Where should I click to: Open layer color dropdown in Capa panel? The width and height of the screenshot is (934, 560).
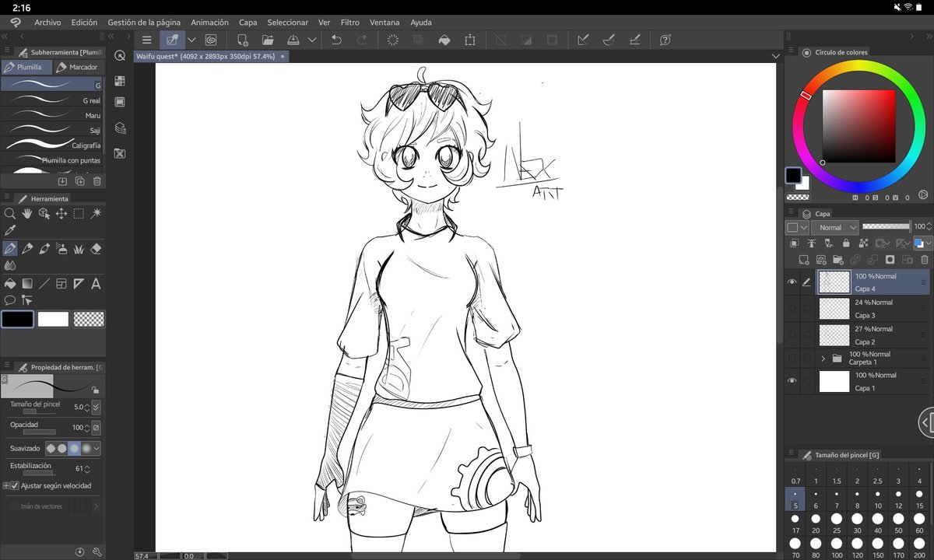(922, 243)
